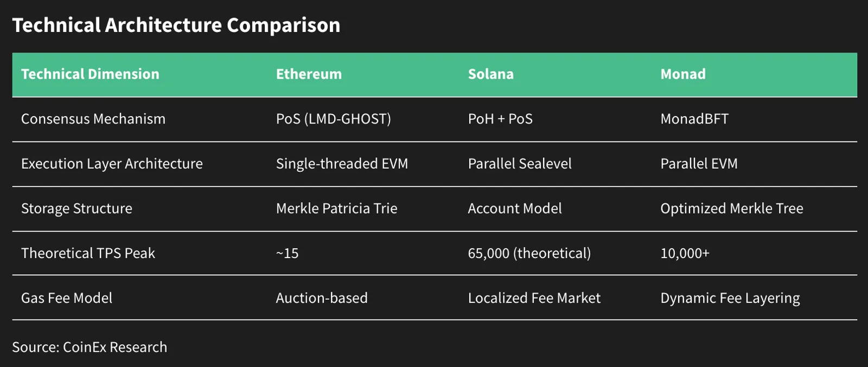Click the Dynamic Fee Layering cell
Image resolution: width=868 pixels, height=367 pixels.
tap(730, 298)
